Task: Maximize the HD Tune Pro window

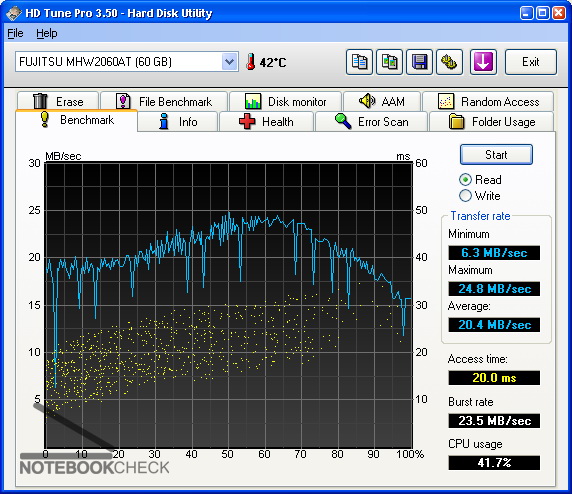Action: (542, 13)
